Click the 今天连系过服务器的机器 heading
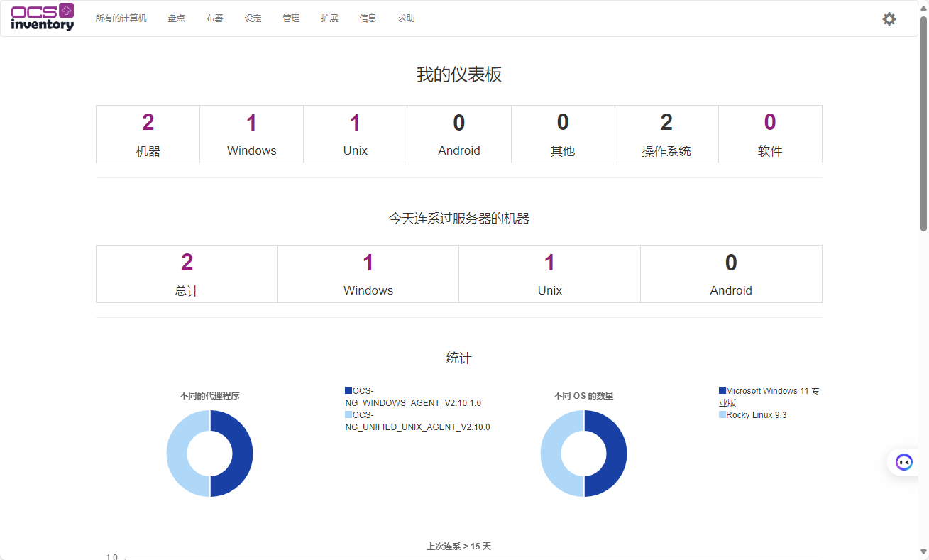Viewport: 929px width, 560px height. pos(459,219)
